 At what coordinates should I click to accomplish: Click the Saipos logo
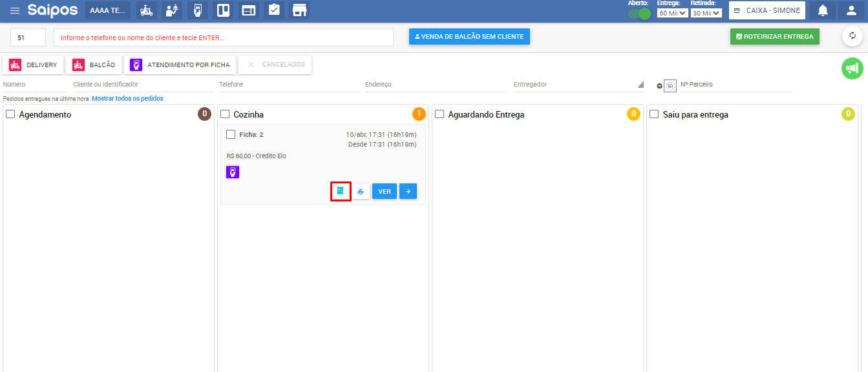pos(52,10)
